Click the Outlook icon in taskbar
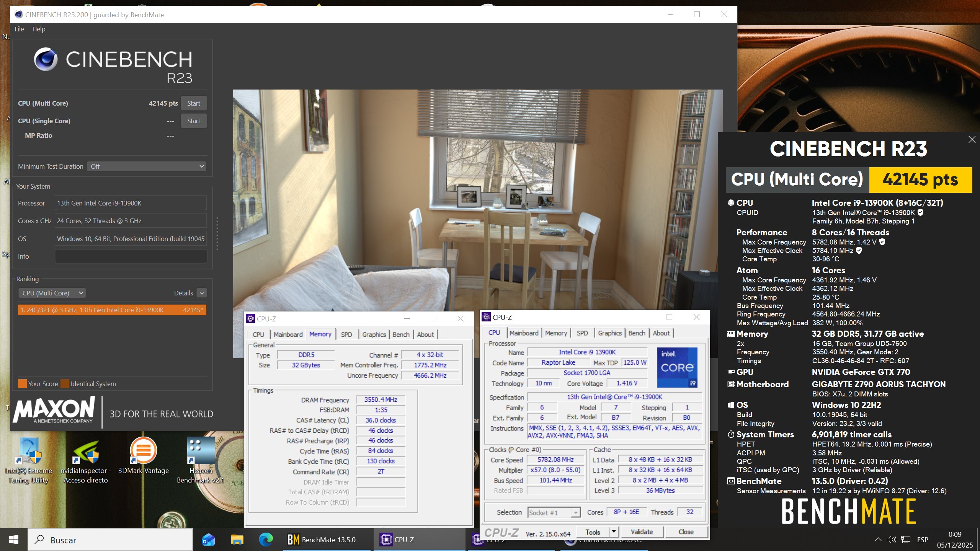This screenshot has width=980, height=551. pos(208,540)
